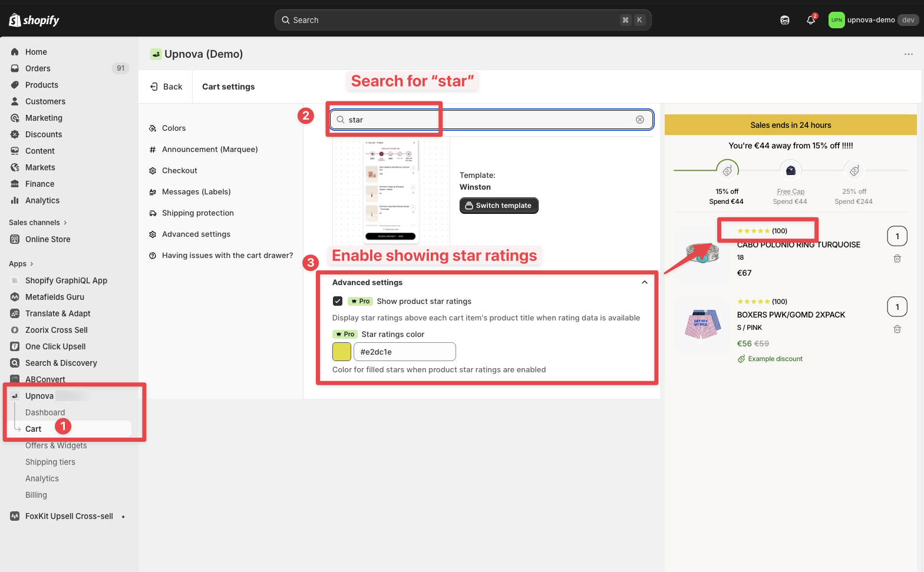Click the top Shopify Search bar
This screenshot has height=572, width=924.
click(463, 20)
